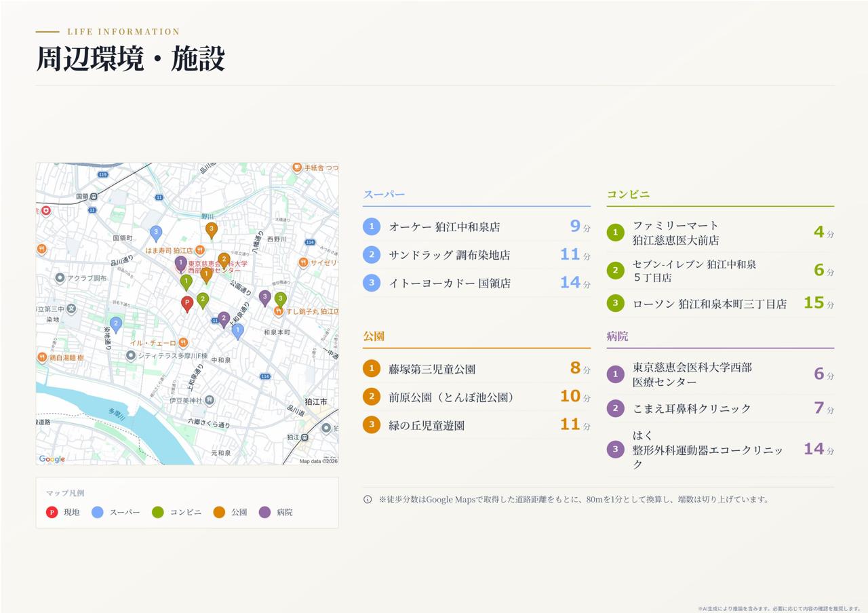The height and width of the screenshot is (613, 868).
Task: Select blue supermarket pin 3 on the map
Action: click(x=156, y=233)
